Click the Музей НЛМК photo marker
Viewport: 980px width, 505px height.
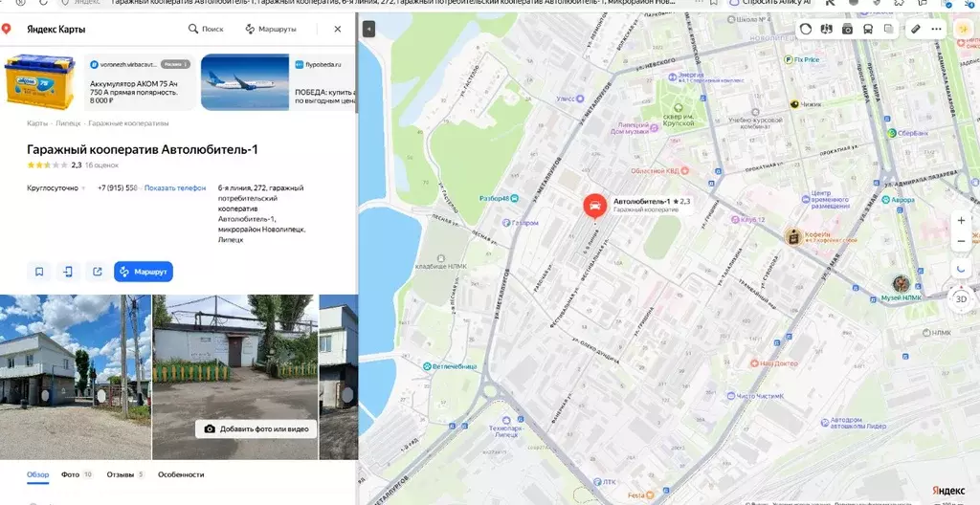tap(901, 283)
